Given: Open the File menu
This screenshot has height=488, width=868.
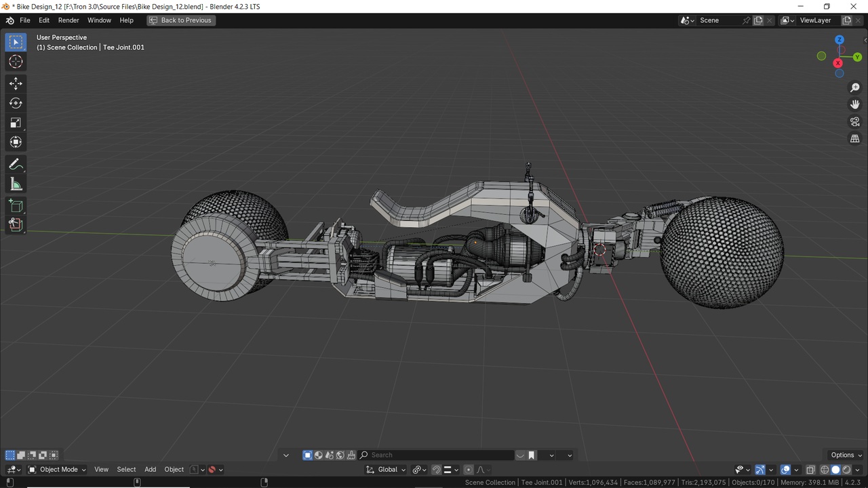Looking at the screenshot, I should pos(25,20).
